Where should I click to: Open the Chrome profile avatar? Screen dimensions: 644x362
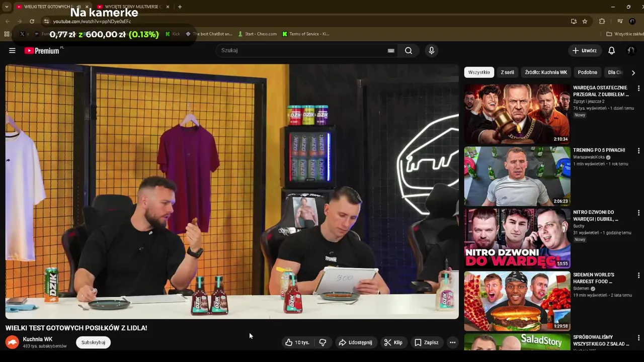click(x=632, y=21)
